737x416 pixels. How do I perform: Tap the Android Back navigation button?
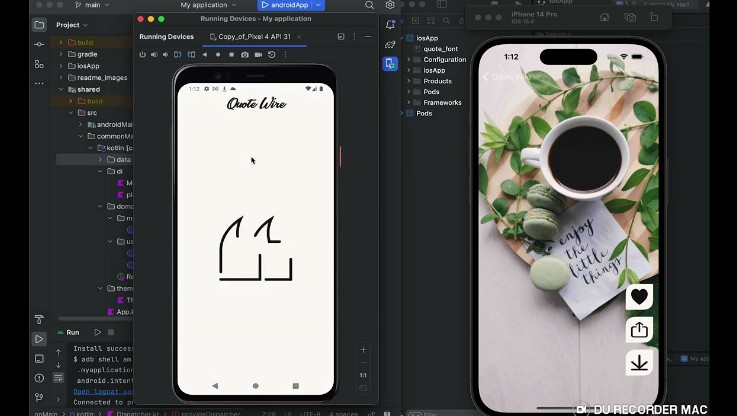[215, 386]
